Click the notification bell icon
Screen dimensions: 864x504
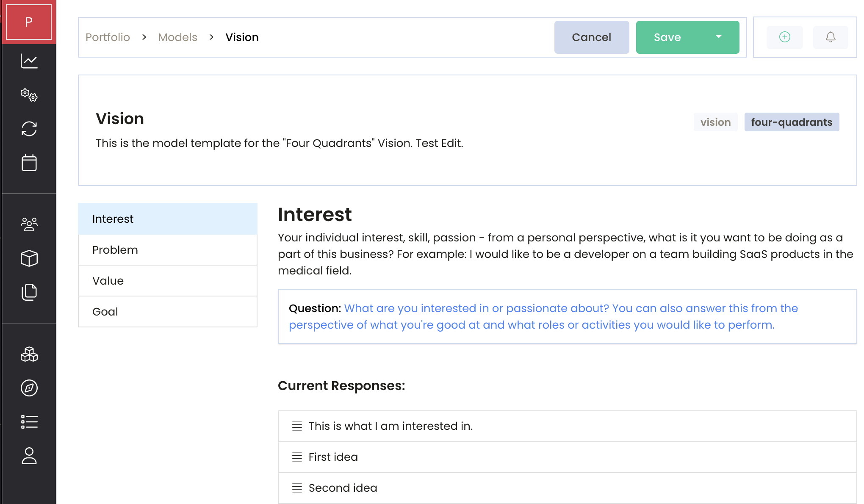tap(831, 37)
